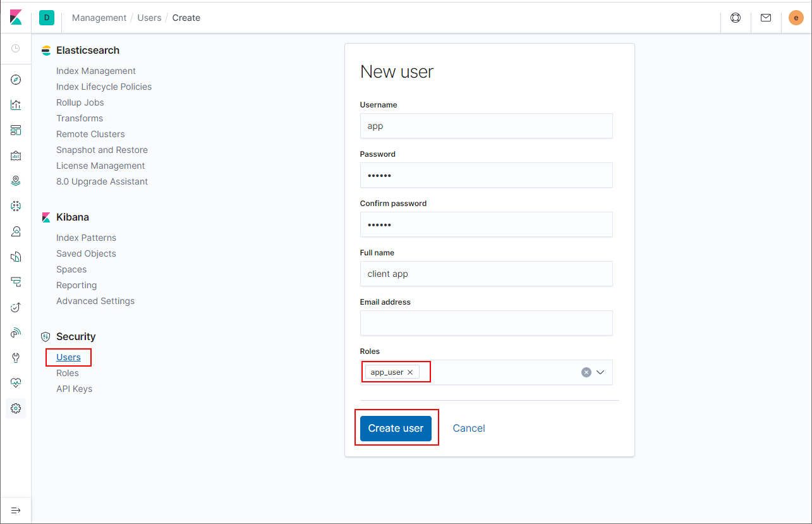
Task: Go to Users breadcrumb
Action: 149,18
